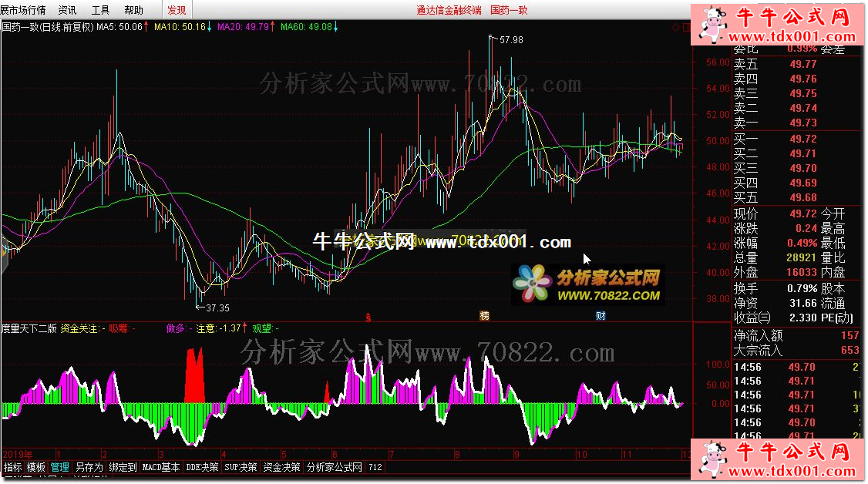
Task: Select the 分析家公式网 template tab
Action: tap(335, 467)
